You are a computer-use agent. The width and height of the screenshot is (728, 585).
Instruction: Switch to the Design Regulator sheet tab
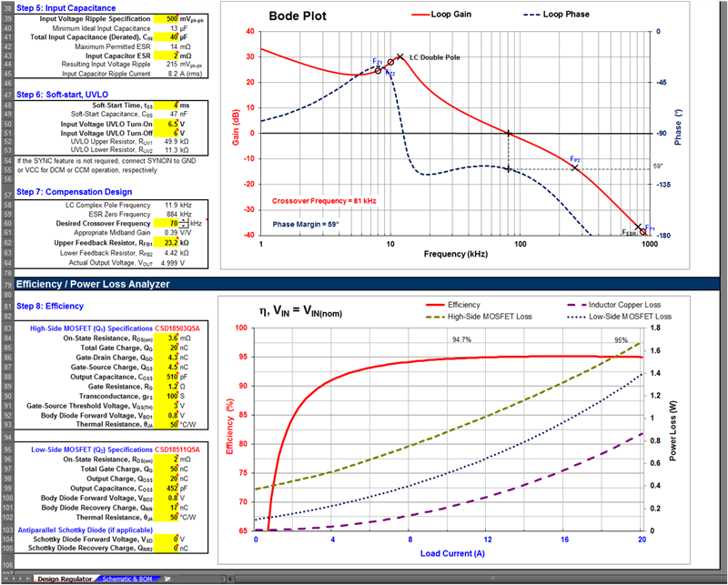tap(63, 579)
